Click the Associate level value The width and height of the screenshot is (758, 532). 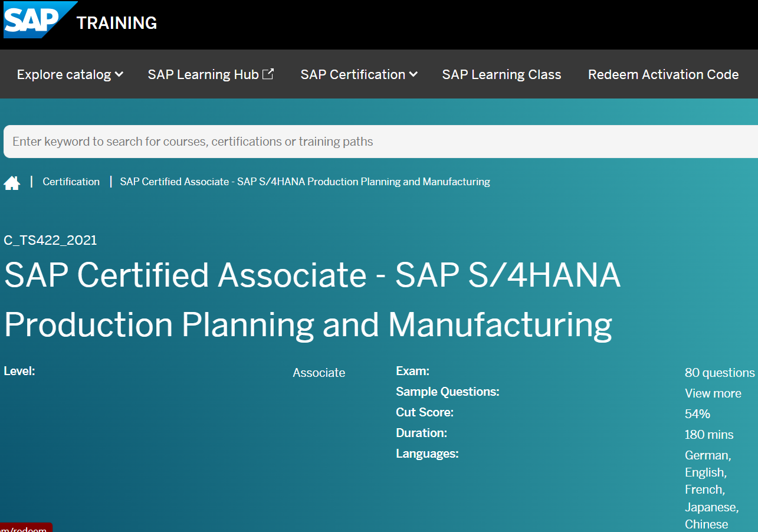[319, 373]
